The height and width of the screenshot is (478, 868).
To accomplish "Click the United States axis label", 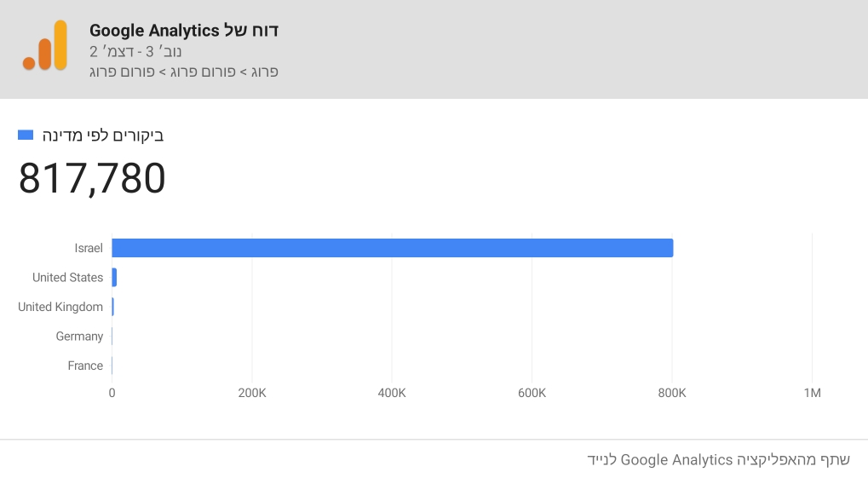I will (67, 277).
